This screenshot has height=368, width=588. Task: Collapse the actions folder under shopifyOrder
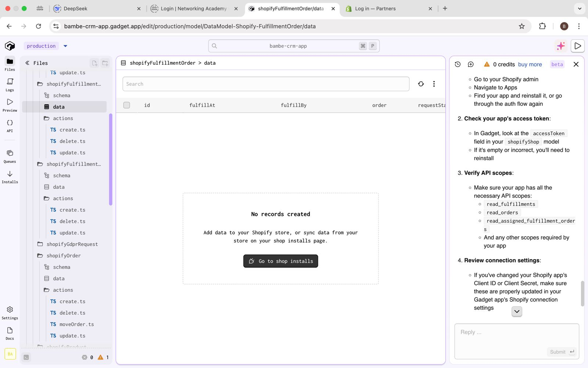coord(59,290)
